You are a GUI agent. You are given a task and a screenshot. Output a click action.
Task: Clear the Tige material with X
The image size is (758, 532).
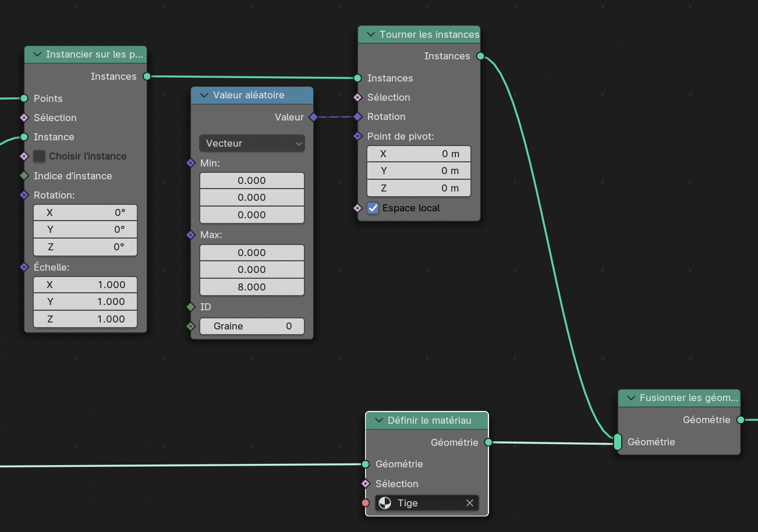[469, 503]
